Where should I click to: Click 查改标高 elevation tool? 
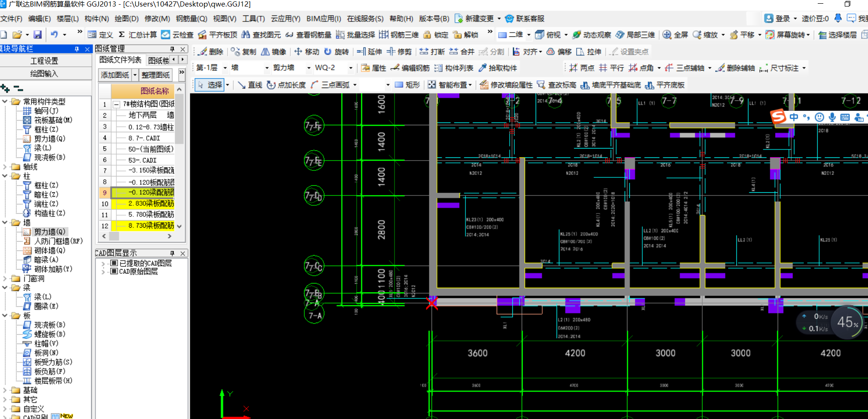pyautogui.click(x=557, y=85)
